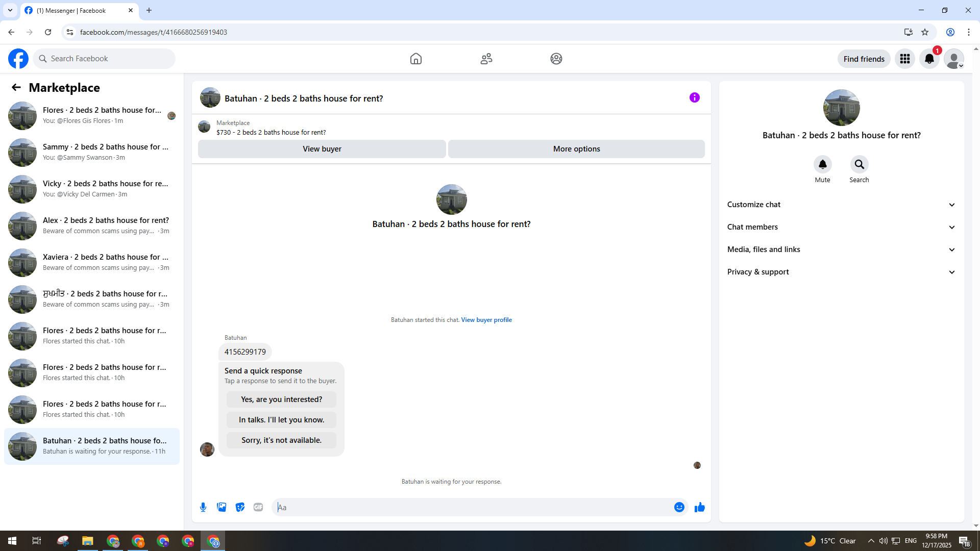Open the emoji picker in message box
Image resolution: width=980 pixels, height=551 pixels.
pyautogui.click(x=679, y=507)
